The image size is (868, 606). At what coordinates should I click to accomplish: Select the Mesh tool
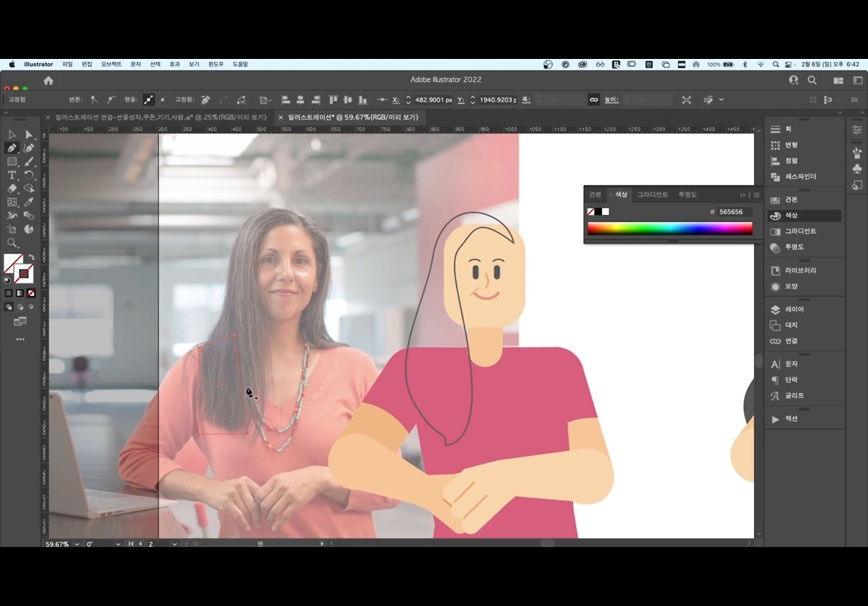click(x=12, y=202)
